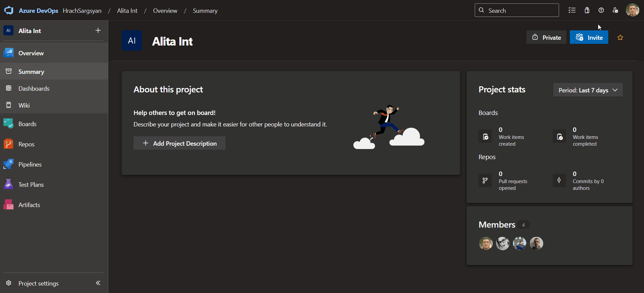Image resolution: width=644 pixels, height=293 pixels.
Task: Click the Test Plans flask icon in the sidebar
Action: tap(8, 184)
